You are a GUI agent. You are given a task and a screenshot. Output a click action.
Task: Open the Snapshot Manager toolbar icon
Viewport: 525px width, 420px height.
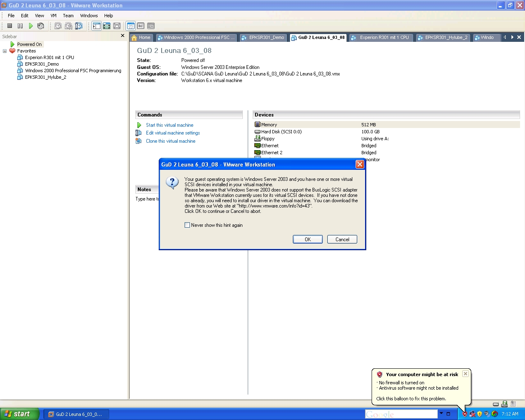79,26
